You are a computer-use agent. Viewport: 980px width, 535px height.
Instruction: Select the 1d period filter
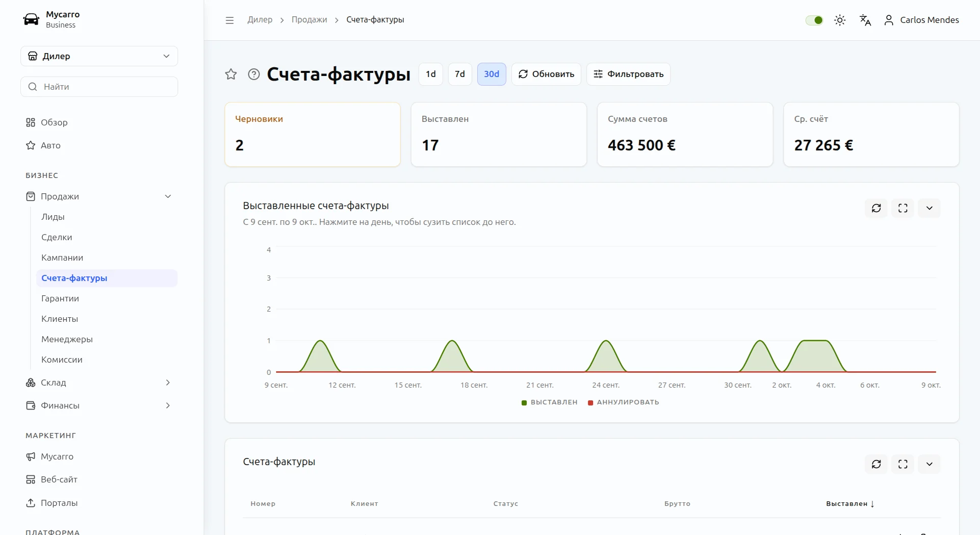431,74
